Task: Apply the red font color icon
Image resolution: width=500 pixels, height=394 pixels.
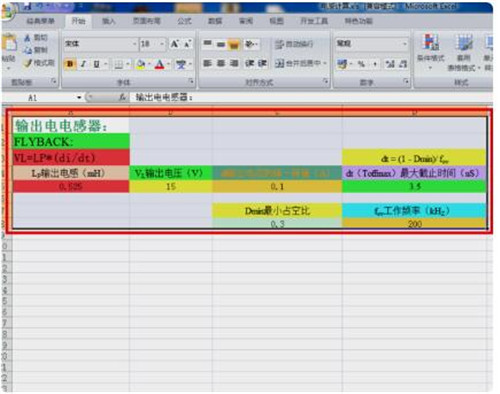Action: coord(160,64)
